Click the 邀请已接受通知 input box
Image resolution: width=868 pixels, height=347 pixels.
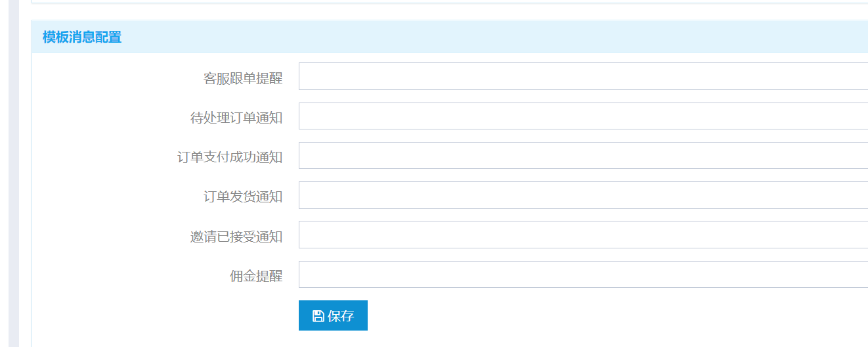point(583,235)
